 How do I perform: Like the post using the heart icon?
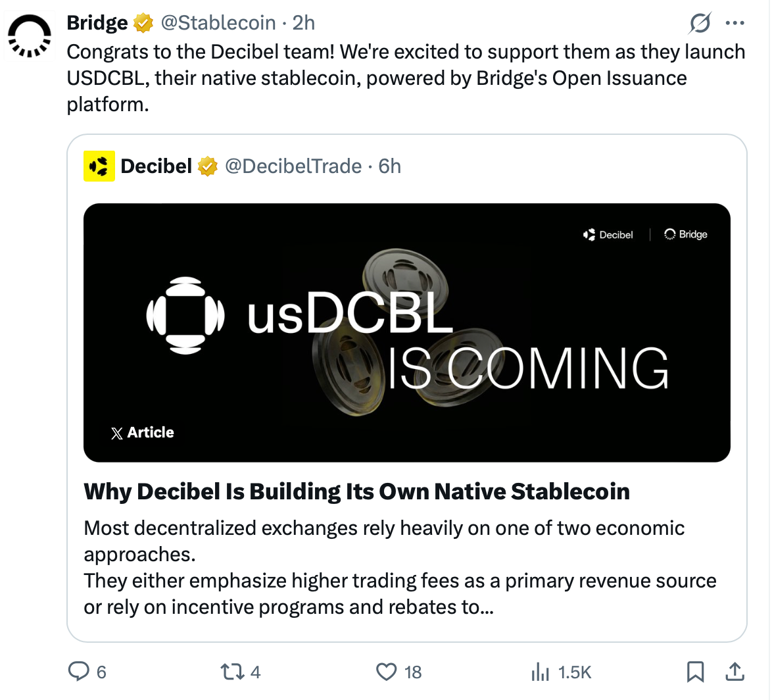387,672
